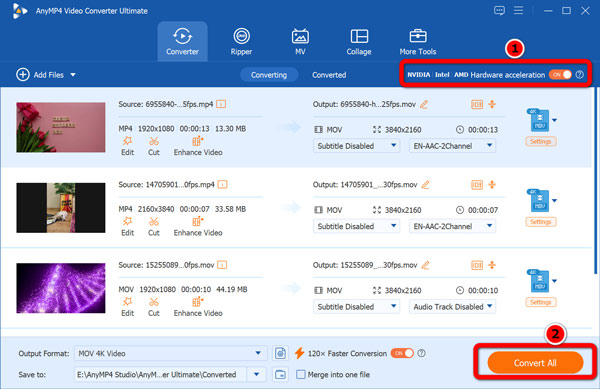Click info icon next to 15255089 source file
Viewport: 600px width, 389px height.
click(222, 265)
